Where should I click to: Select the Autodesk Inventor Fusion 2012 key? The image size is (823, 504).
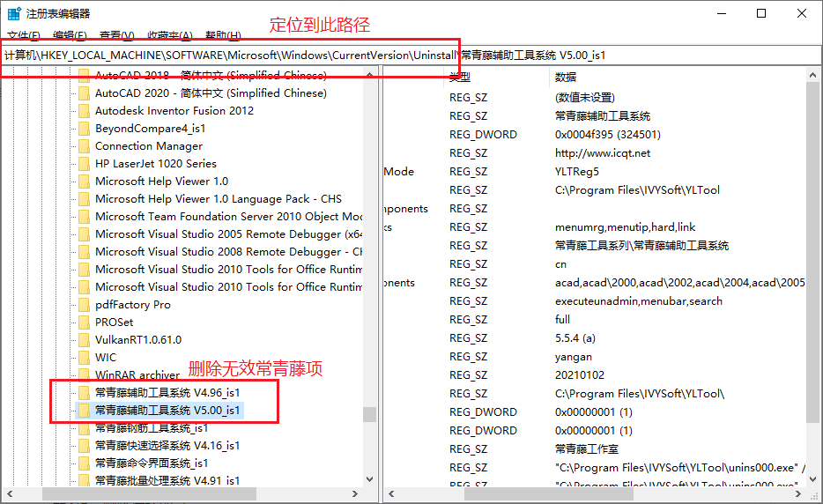pos(174,111)
